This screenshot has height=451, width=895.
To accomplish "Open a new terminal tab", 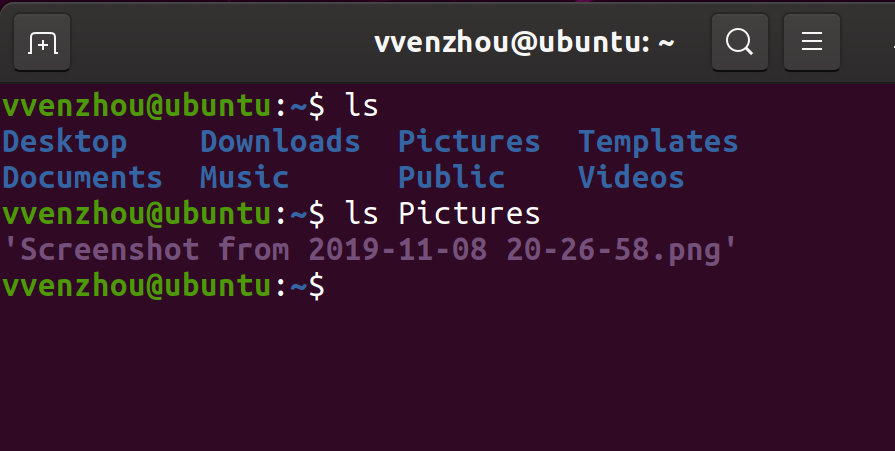I will point(42,42).
